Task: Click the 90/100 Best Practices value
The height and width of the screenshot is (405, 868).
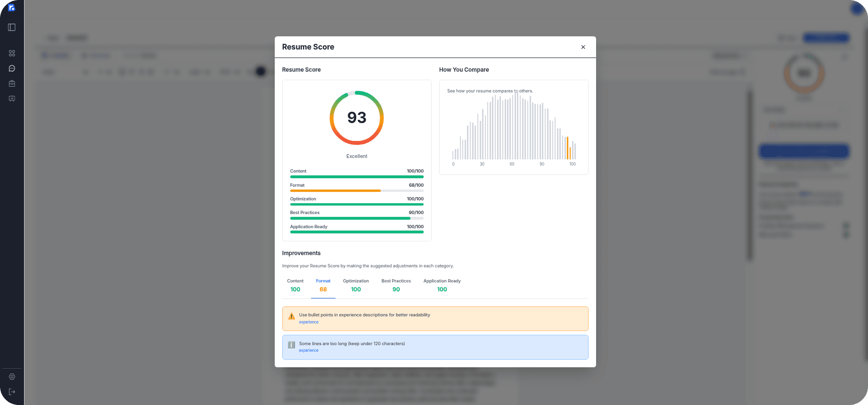Action: pos(416,213)
